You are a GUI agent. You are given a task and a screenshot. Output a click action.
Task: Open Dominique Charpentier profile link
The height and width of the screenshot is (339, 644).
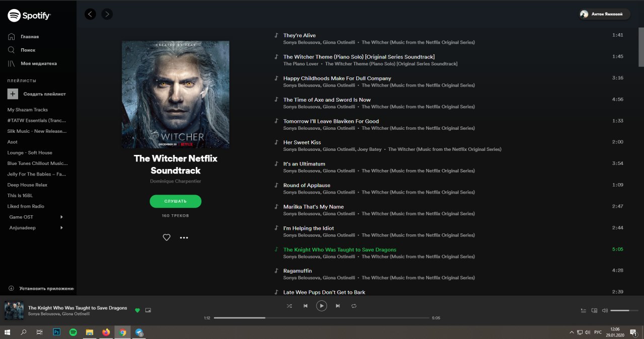click(x=176, y=181)
